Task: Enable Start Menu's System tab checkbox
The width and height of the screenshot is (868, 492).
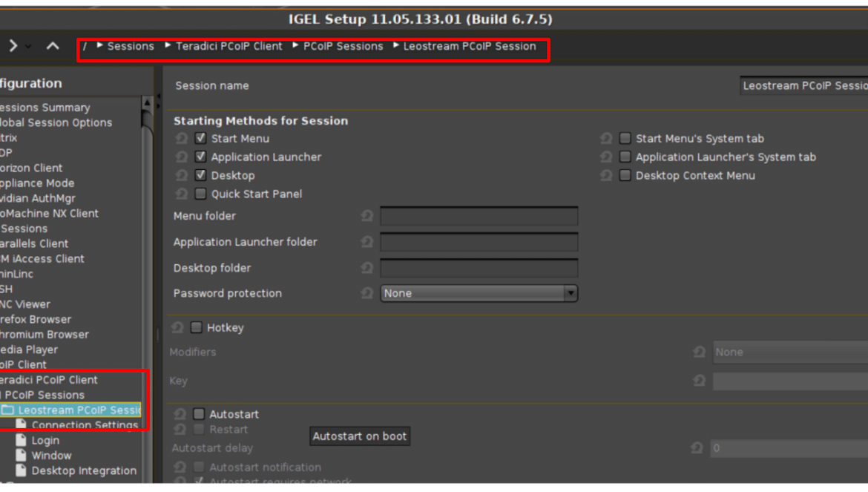Action: click(x=625, y=138)
